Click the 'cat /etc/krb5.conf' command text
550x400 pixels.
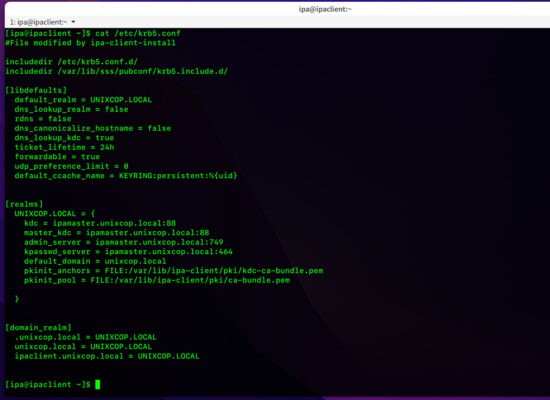pos(138,33)
